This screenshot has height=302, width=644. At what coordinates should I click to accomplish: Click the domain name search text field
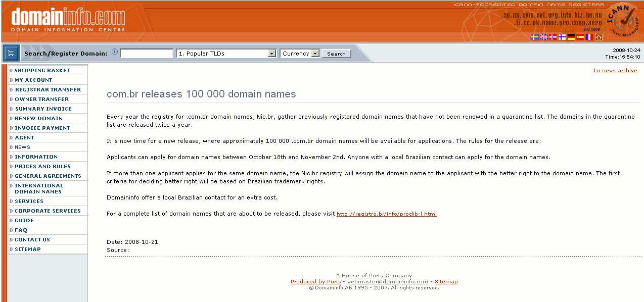(x=147, y=54)
